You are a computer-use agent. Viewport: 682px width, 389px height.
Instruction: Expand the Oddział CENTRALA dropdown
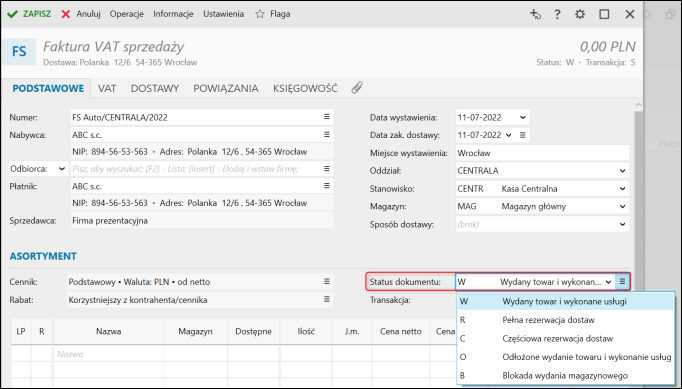pyautogui.click(x=622, y=171)
